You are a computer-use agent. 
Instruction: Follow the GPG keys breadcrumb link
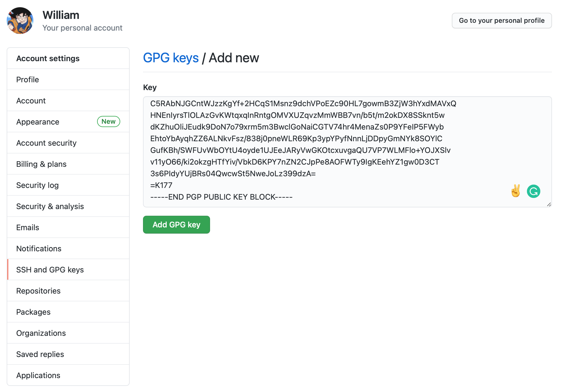pyautogui.click(x=171, y=58)
